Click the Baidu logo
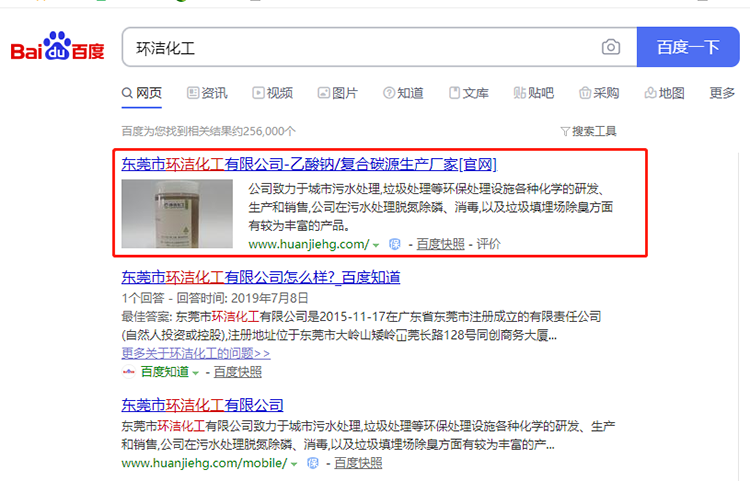The image size is (750, 481). click(x=57, y=48)
